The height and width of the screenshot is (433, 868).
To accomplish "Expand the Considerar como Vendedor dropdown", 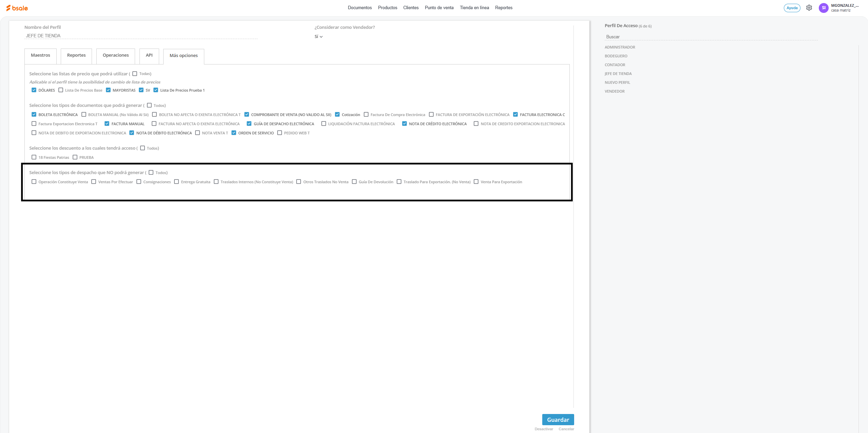I will (318, 37).
